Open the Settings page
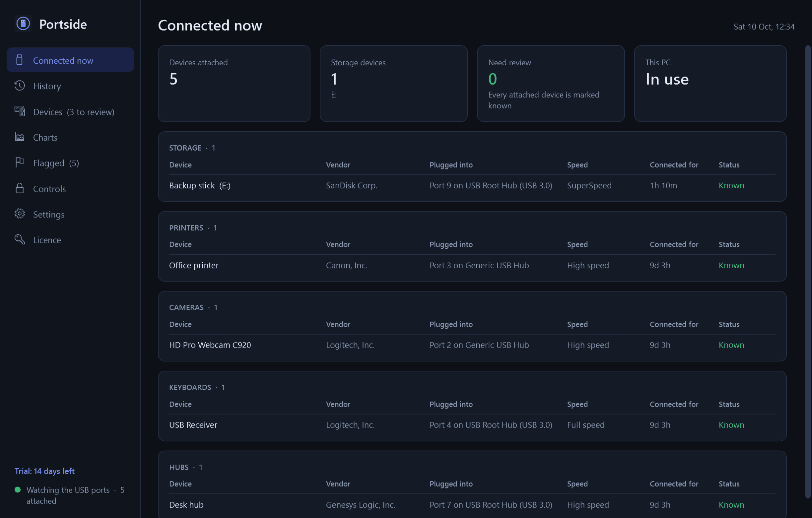Screen dimensions: 812x518 click(x=70, y=214)
